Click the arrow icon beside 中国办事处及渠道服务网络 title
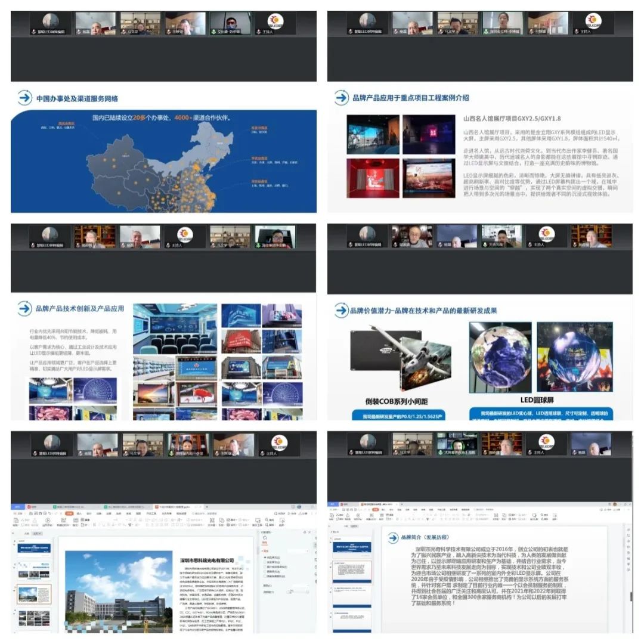This screenshot has width=644, height=644. tap(24, 98)
